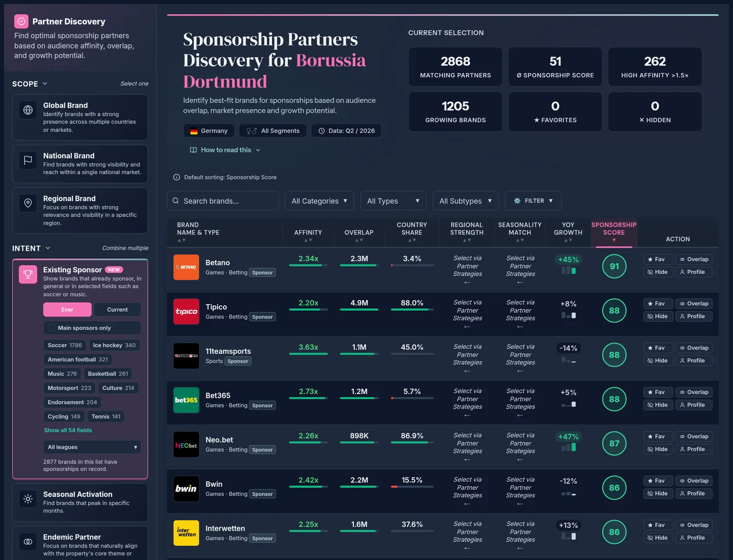Open the All Types dropdown

[x=393, y=201]
